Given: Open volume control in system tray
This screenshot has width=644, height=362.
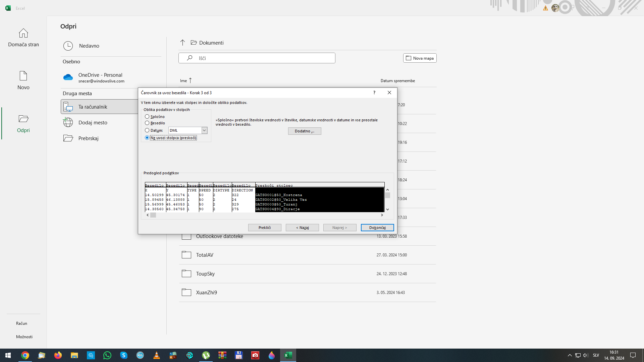Looking at the screenshot, I should coord(586,355).
